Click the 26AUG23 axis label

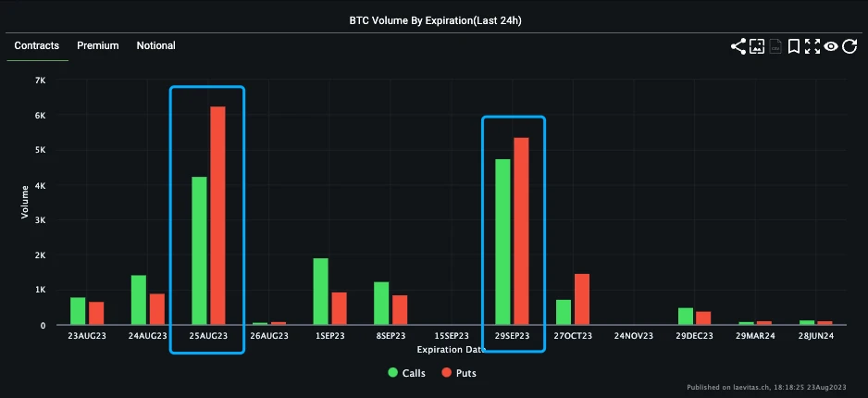click(269, 336)
